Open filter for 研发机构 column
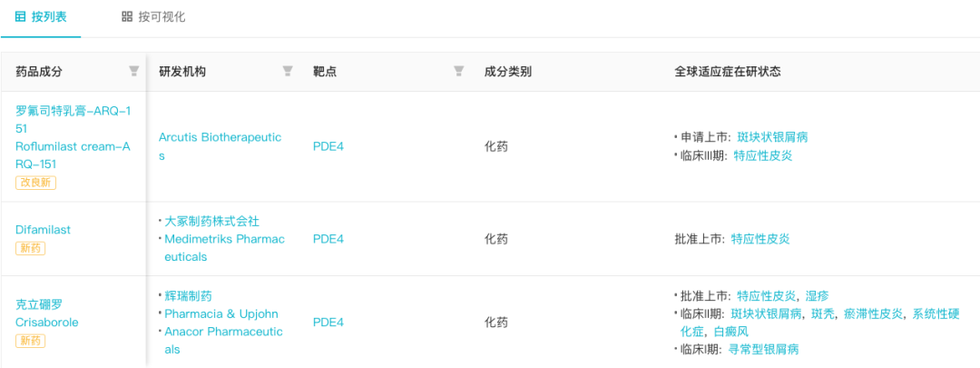This screenshot has width=980, height=368. pyautogui.click(x=288, y=72)
